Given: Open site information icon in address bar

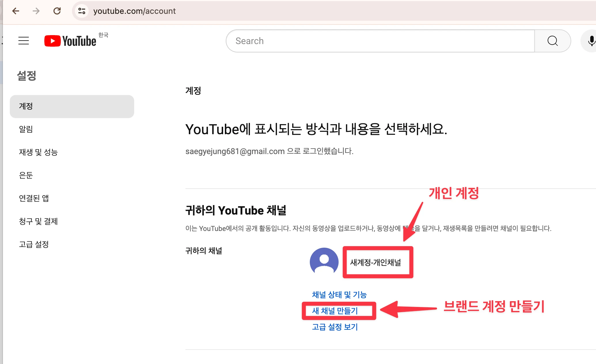Looking at the screenshot, I should pos(82,11).
